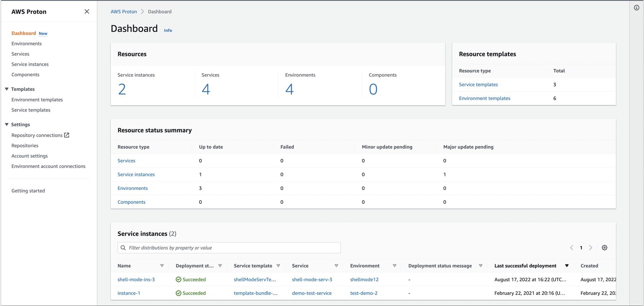Open Environments in the sidebar
This screenshot has width=644, height=306.
click(x=26, y=44)
